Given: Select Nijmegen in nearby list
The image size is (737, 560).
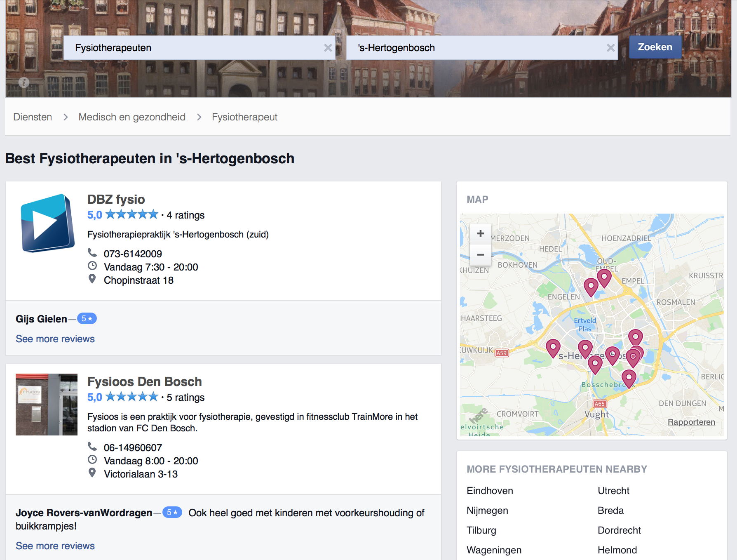Looking at the screenshot, I should (x=487, y=511).
